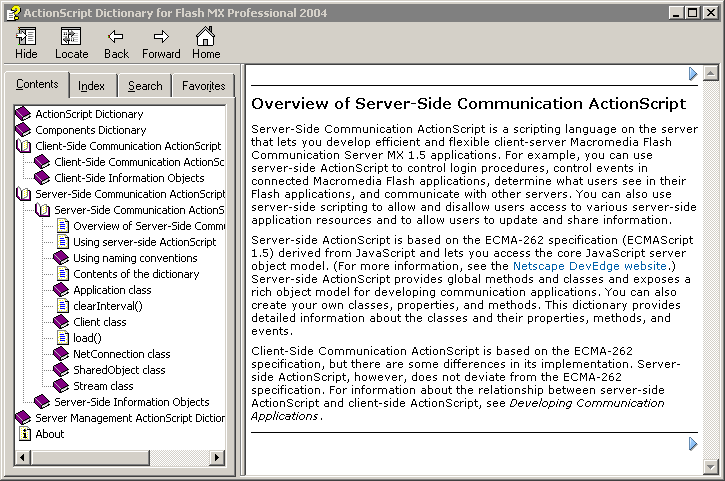The width and height of the screenshot is (725, 481).
Task: Select top-level Server-Side Communication ActionScript label
Action: [130, 194]
